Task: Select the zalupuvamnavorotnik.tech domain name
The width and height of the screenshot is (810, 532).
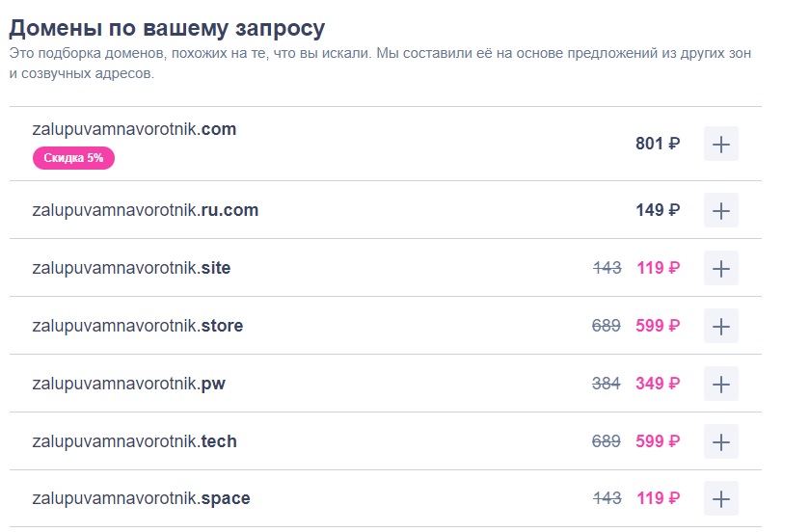Action: point(134,441)
